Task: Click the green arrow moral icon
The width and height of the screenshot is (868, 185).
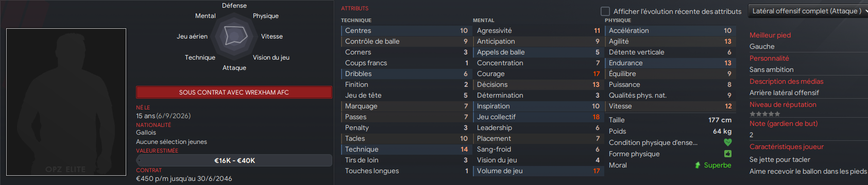Action: pyautogui.click(x=697, y=165)
